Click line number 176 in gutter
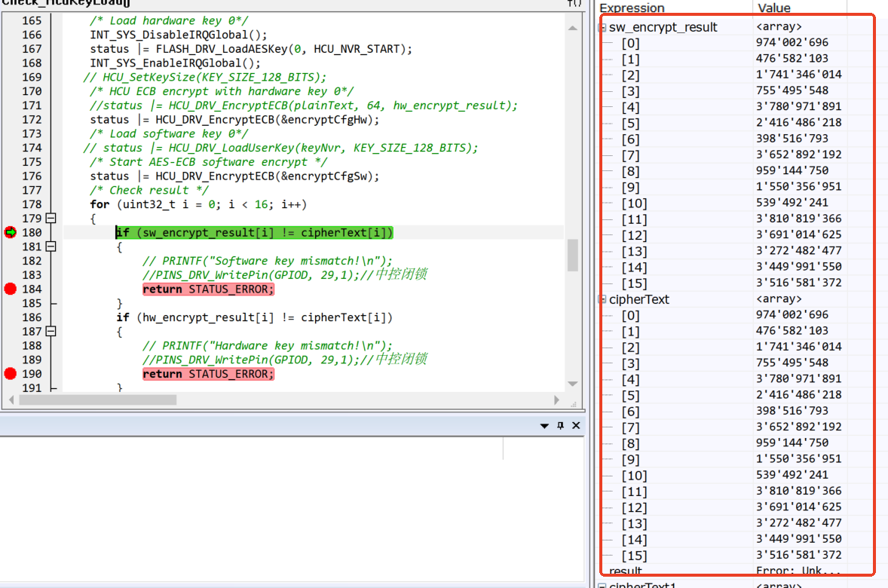 pos(32,176)
